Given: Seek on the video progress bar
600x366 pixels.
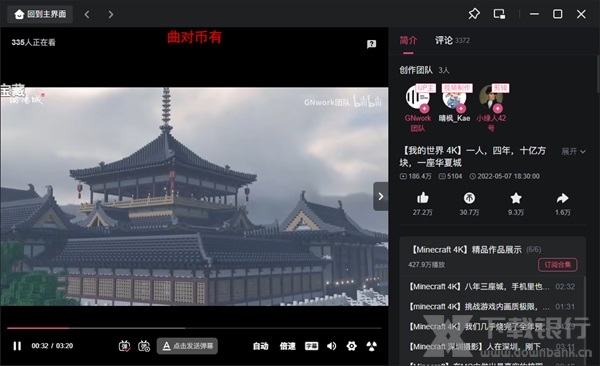Looking at the screenshot, I should (x=194, y=328).
